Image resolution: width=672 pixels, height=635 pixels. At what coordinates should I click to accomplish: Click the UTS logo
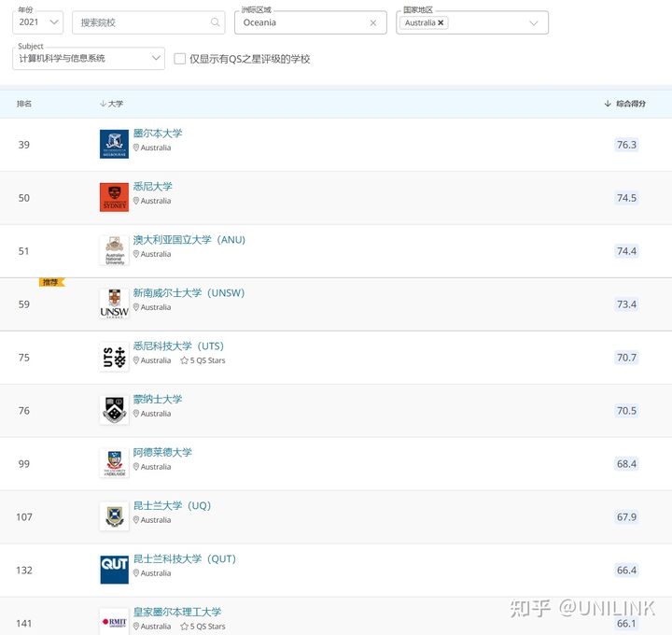(x=114, y=357)
